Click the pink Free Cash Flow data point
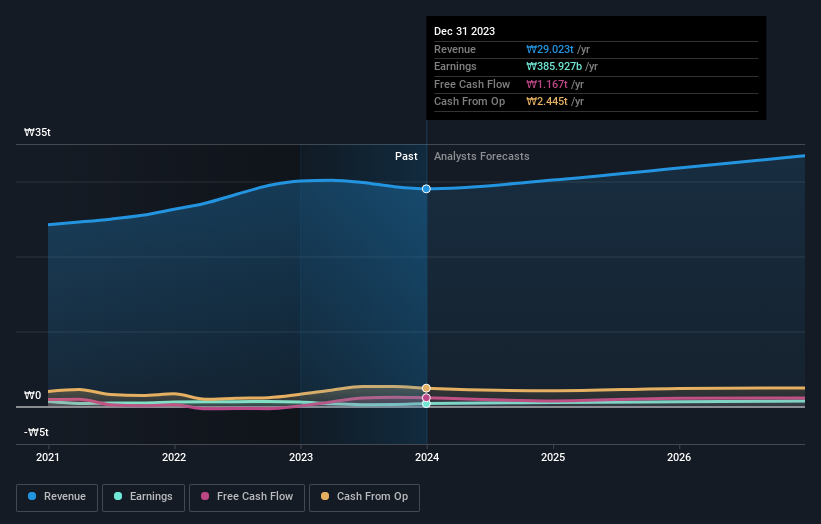Image resolution: width=821 pixels, height=524 pixels. 426,398
